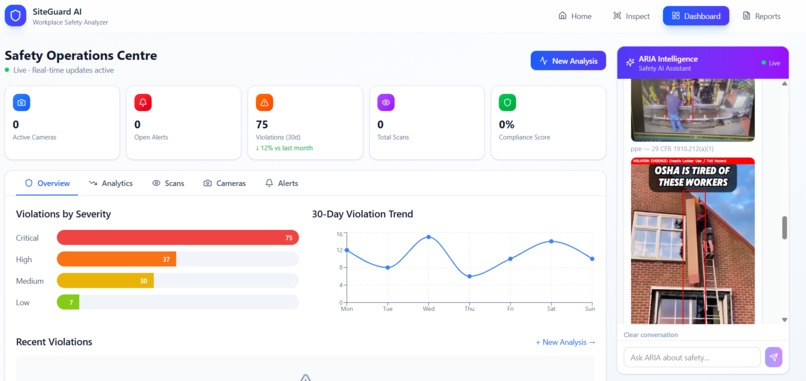
Task: Click the ppe 29 CFR 1910.212 caption
Action: 672,149
